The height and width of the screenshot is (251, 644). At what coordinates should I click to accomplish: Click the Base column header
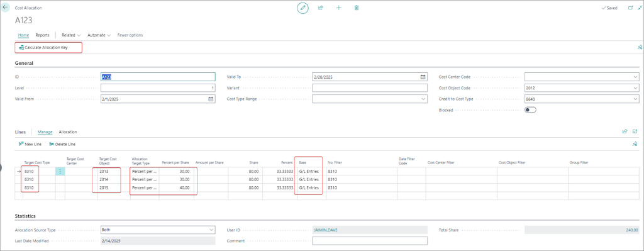303,163
